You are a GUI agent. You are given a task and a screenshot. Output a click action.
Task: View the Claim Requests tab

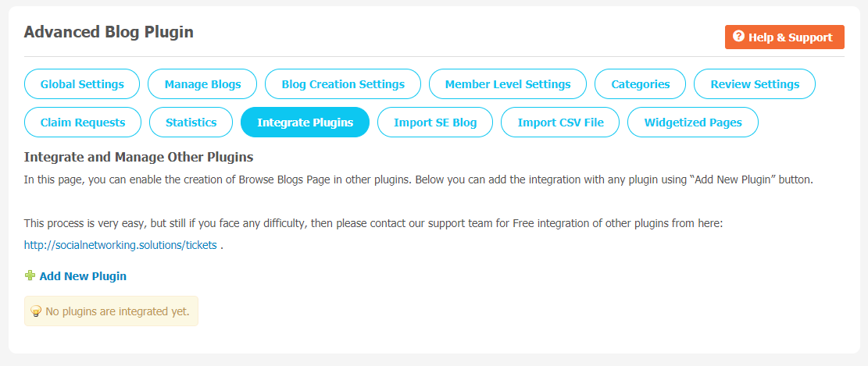point(83,123)
